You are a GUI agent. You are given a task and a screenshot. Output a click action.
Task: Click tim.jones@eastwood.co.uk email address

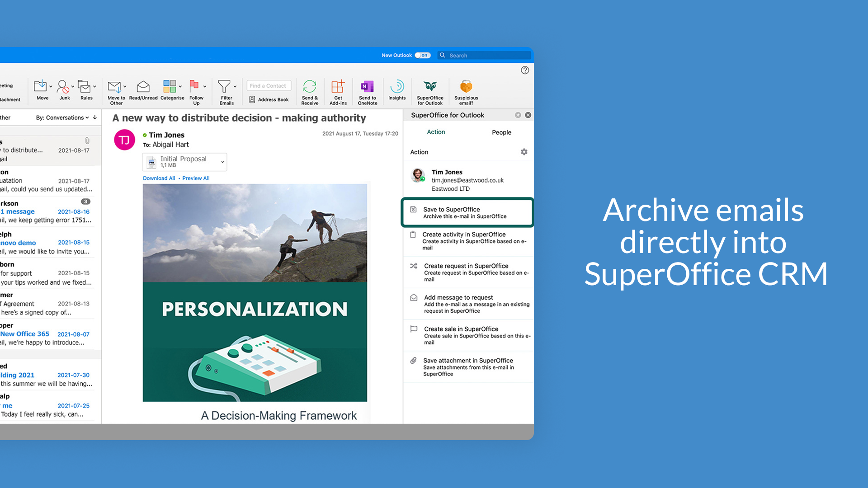tap(467, 180)
